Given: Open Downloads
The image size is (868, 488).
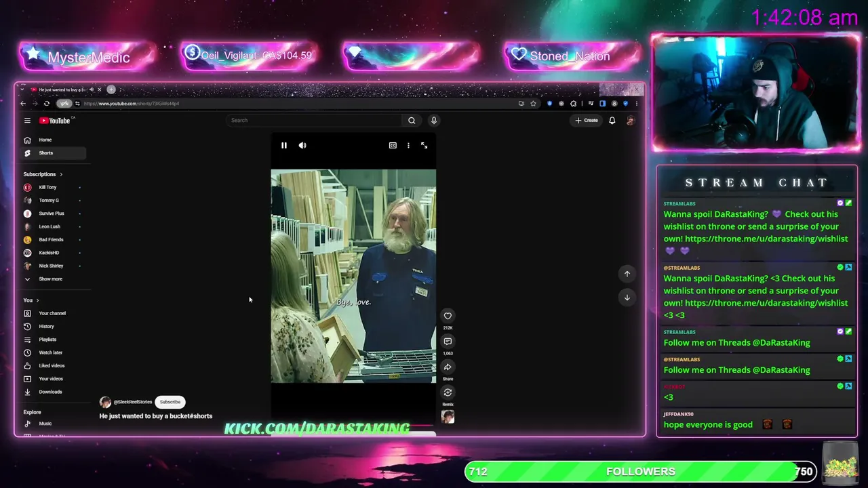Looking at the screenshot, I should [x=53, y=392].
